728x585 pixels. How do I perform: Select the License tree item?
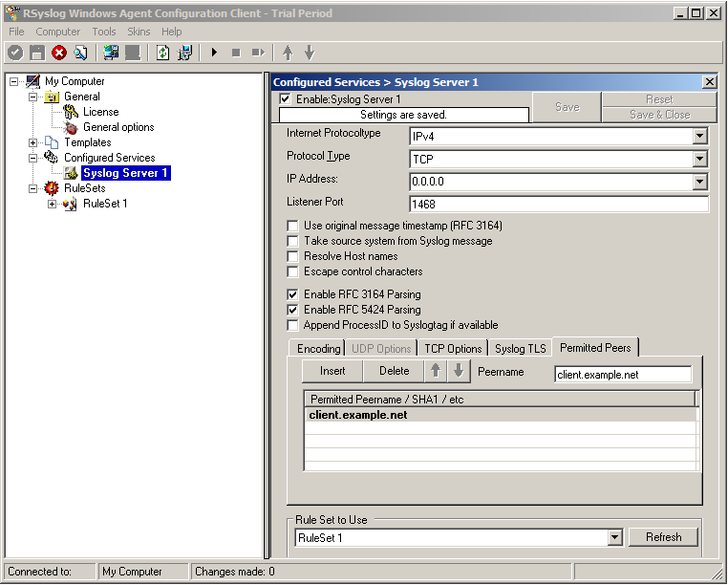point(100,112)
